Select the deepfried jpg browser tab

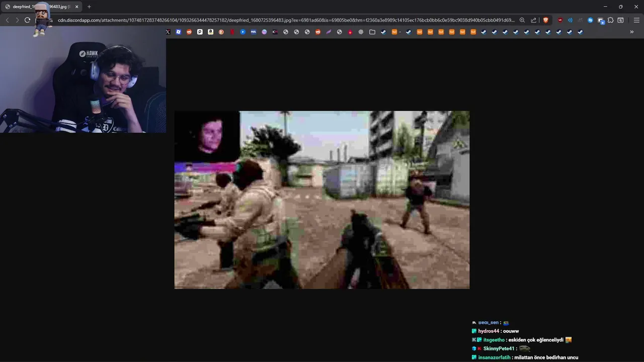(x=42, y=7)
